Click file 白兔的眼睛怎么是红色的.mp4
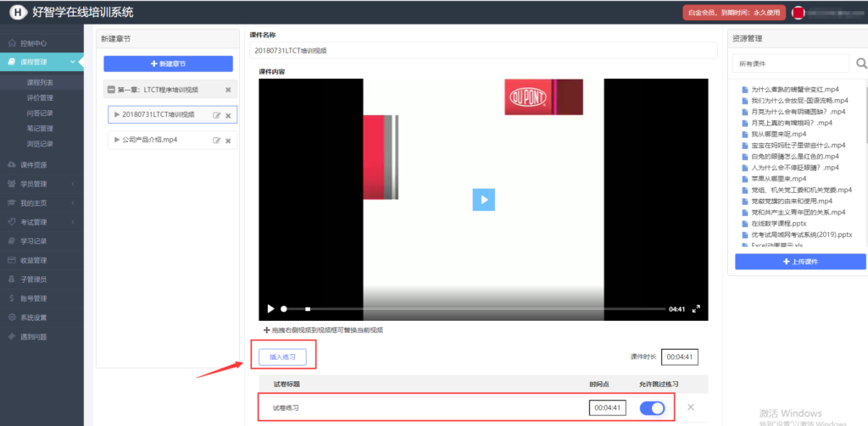 point(795,156)
